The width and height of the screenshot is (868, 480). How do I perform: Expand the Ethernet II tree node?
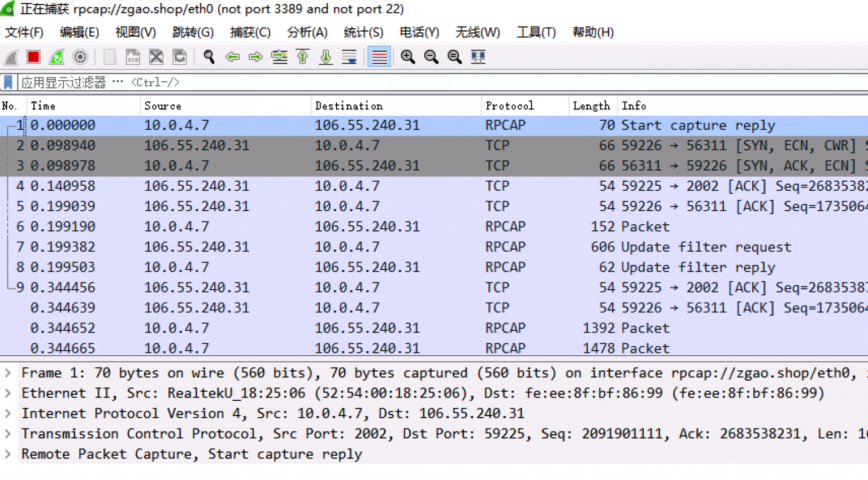[8, 393]
